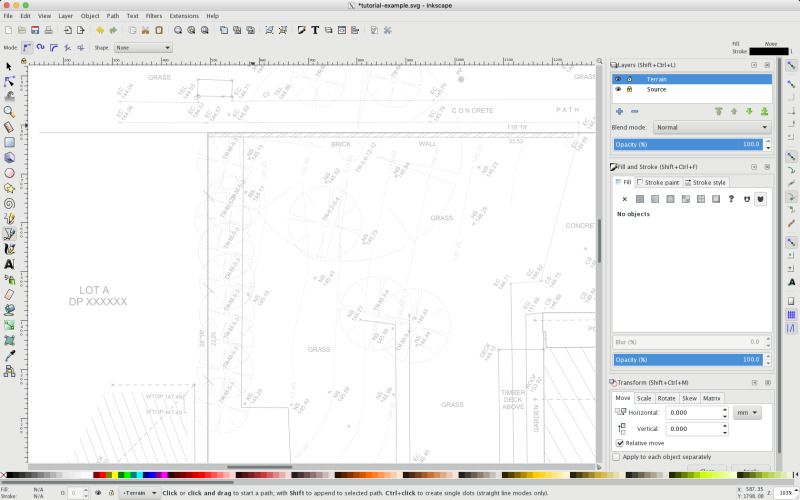The height and width of the screenshot is (500, 800).
Task: Pick the red swatch in color palette
Action: coord(103,475)
